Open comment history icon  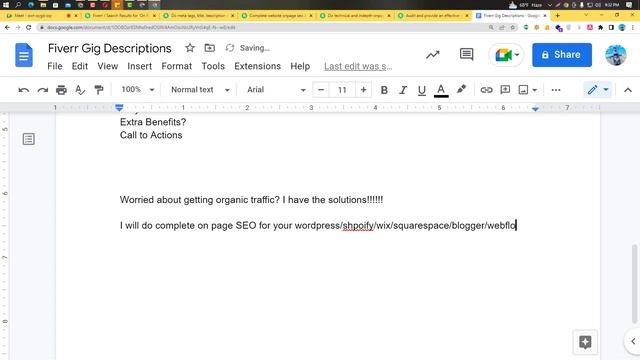tap(466, 54)
